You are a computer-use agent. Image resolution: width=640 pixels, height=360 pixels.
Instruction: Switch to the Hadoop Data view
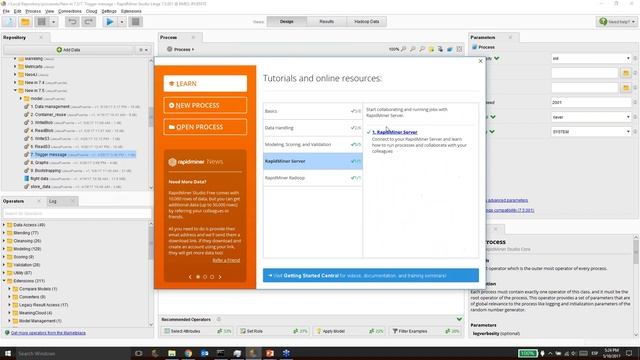(366, 22)
